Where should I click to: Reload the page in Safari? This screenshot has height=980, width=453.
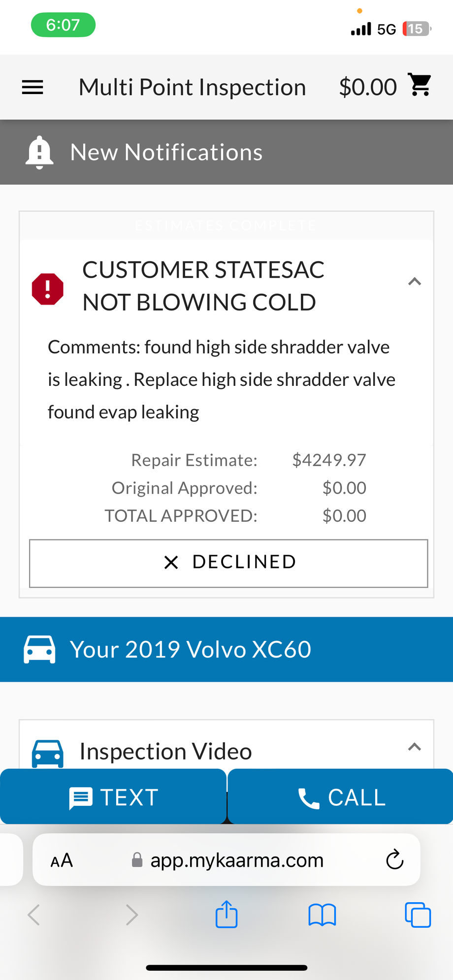(394, 860)
